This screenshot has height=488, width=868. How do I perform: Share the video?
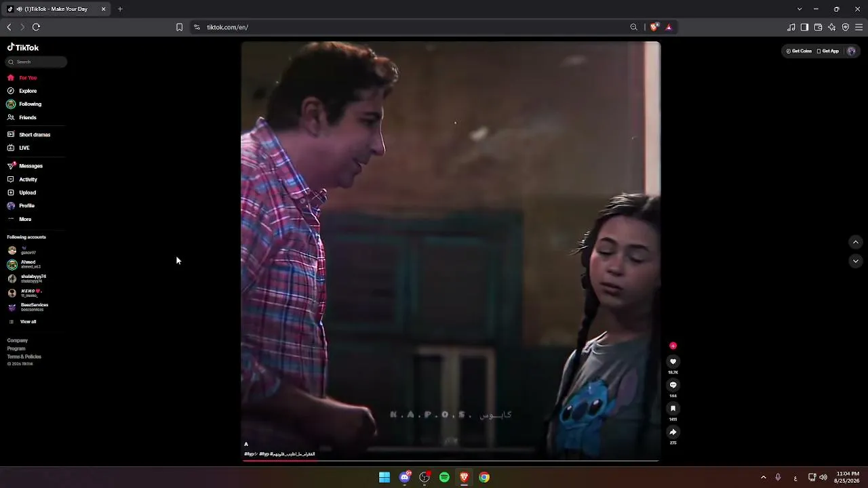[x=673, y=432]
